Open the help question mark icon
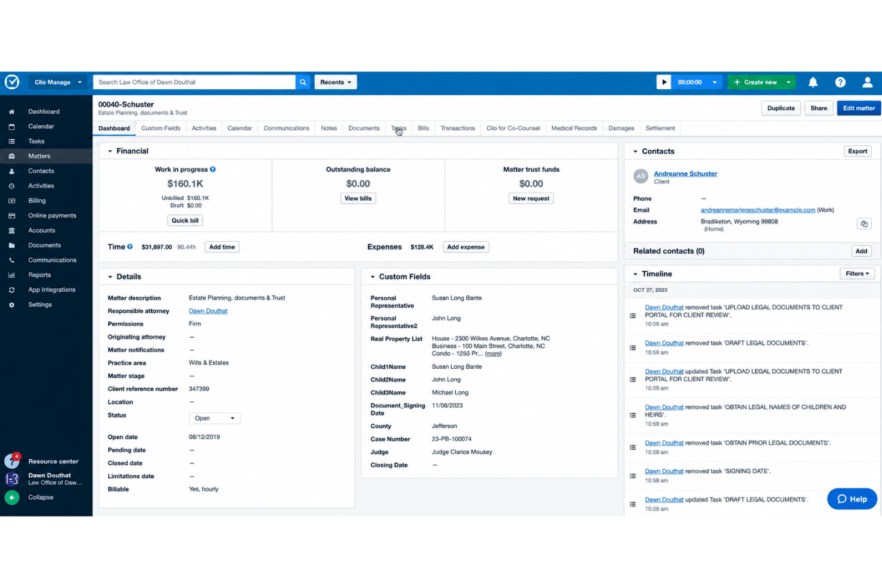This screenshot has width=882, height=588. (840, 82)
